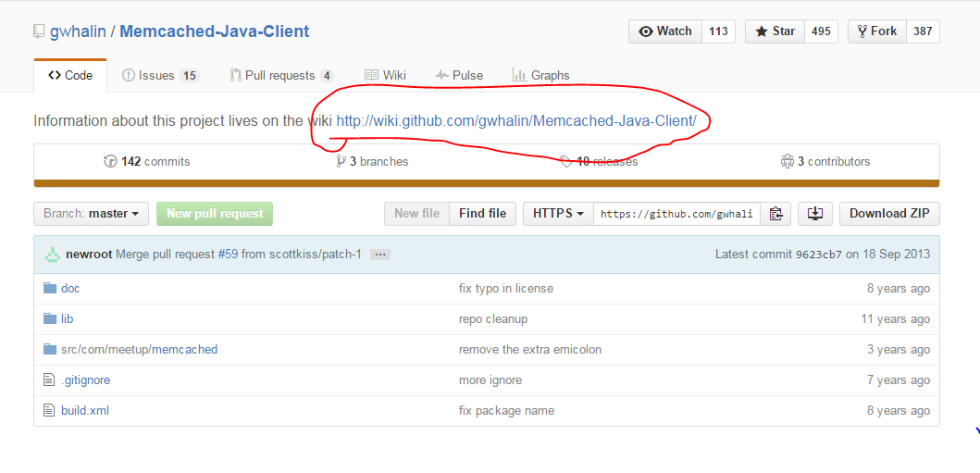Screen dimensions: 980x473
Task: View the 495 stargazers count
Action: (821, 31)
